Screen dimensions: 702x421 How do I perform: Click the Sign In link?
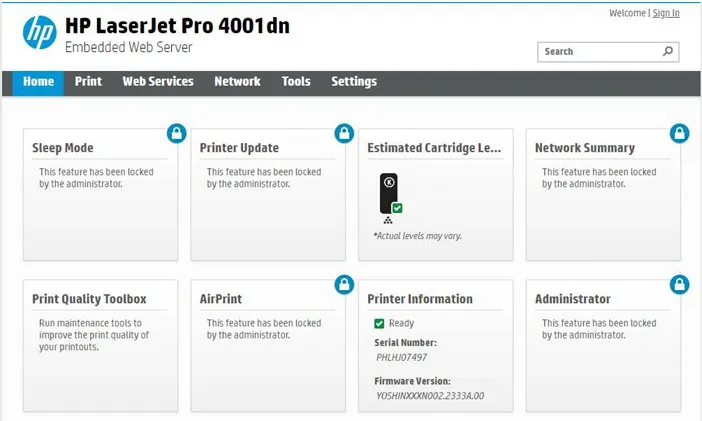coord(666,13)
